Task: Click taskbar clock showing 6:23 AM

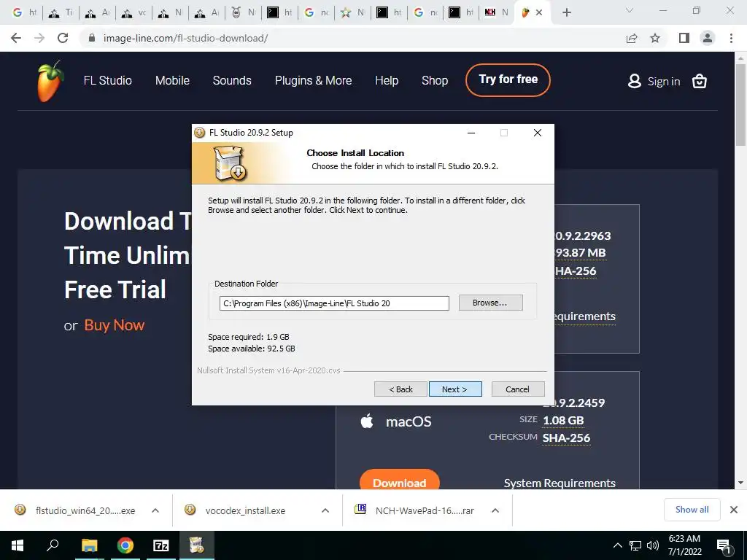Action: coord(684,545)
